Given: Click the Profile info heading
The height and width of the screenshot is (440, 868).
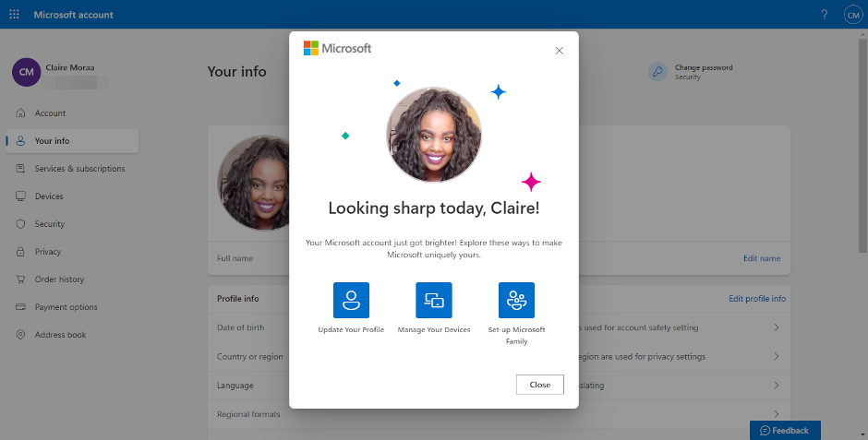Looking at the screenshot, I should (x=238, y=299).
